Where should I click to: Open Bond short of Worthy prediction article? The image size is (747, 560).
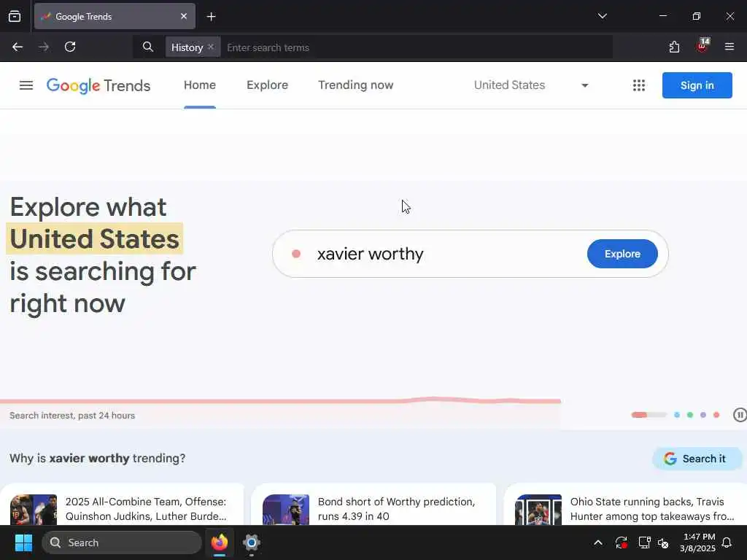pos(396,508)
